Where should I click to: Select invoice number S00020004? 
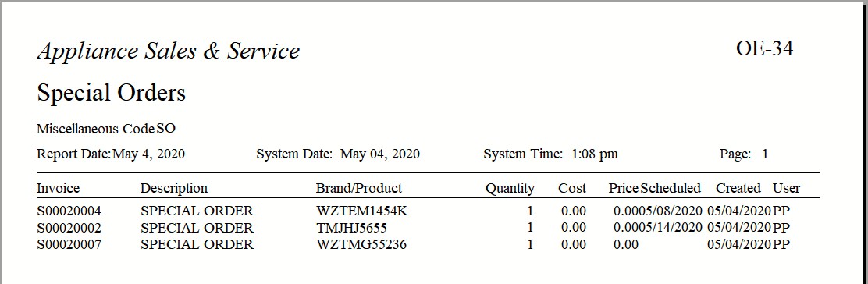coord(69,211)
